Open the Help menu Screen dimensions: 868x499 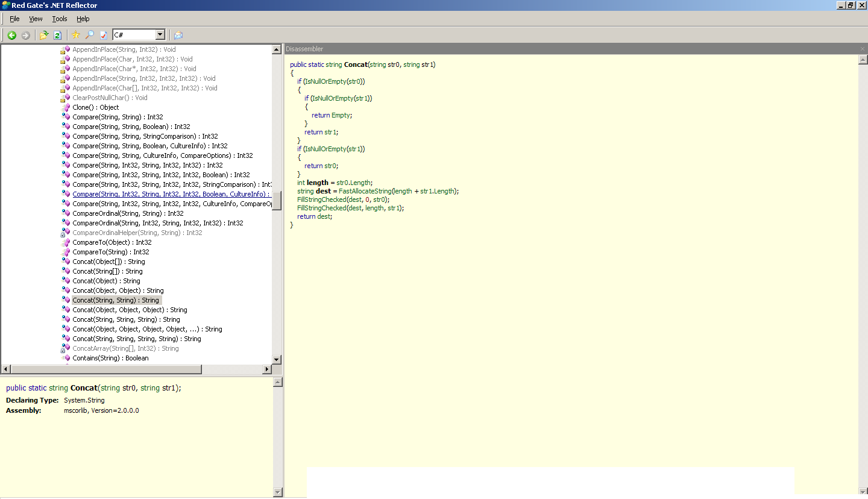click(83, 19)
